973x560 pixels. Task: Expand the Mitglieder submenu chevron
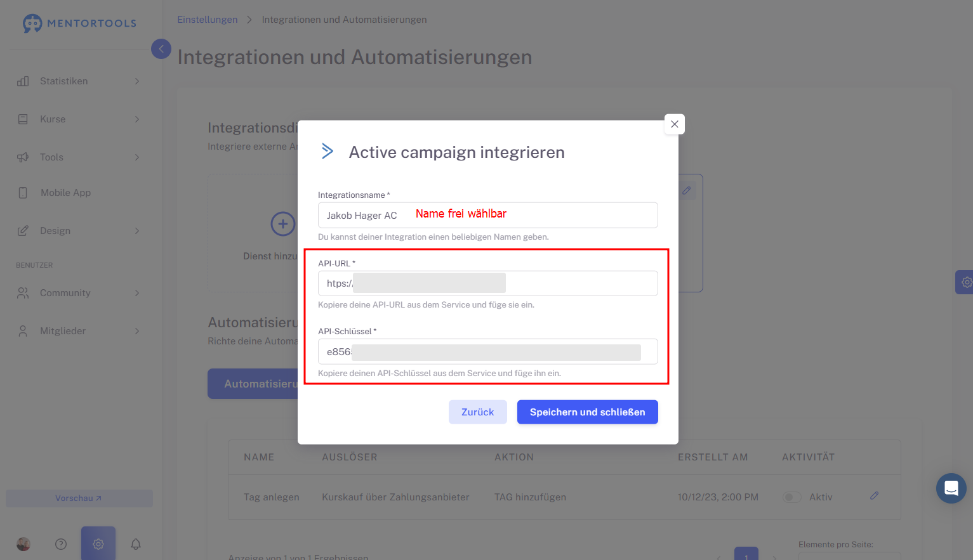pyautogui.click(x=137, y=331)
